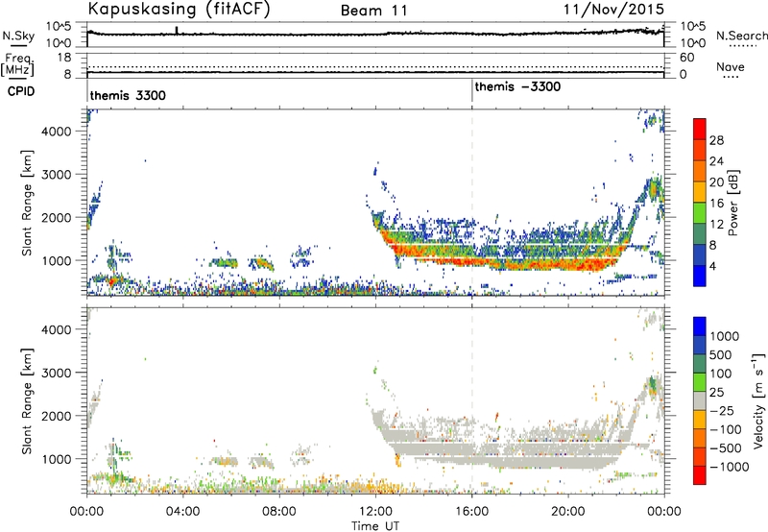768x532 pixels.
Task: Click the noise spike near 04:00 in N.Sky trace
Action: tap(177, 31)
